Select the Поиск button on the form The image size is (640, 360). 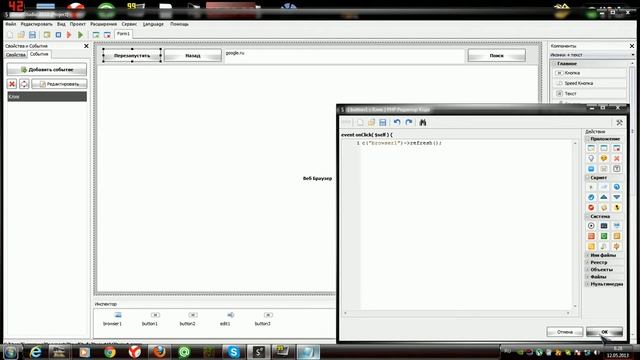(497, 56)
